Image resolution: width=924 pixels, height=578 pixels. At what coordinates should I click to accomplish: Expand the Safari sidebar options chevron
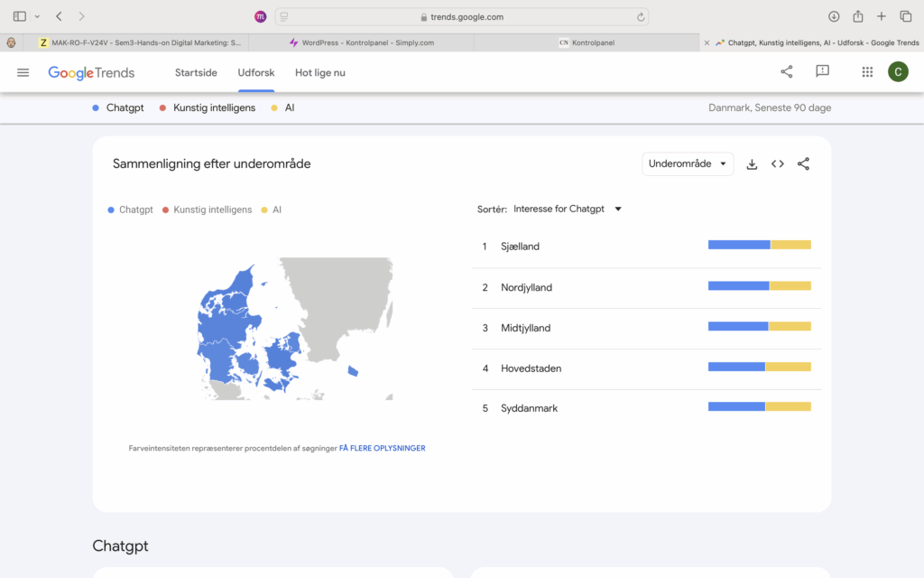[37, 16]
